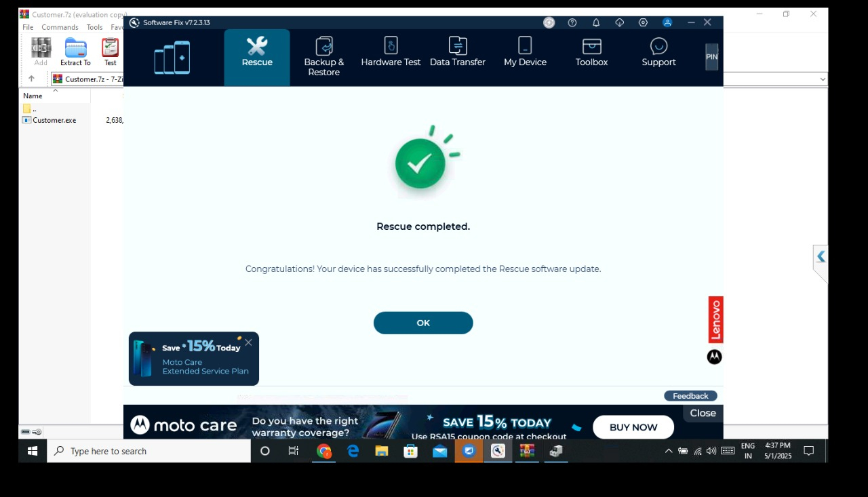Select Customer.exe in the file list
This screenshot has height=497, width=868.
54,120
